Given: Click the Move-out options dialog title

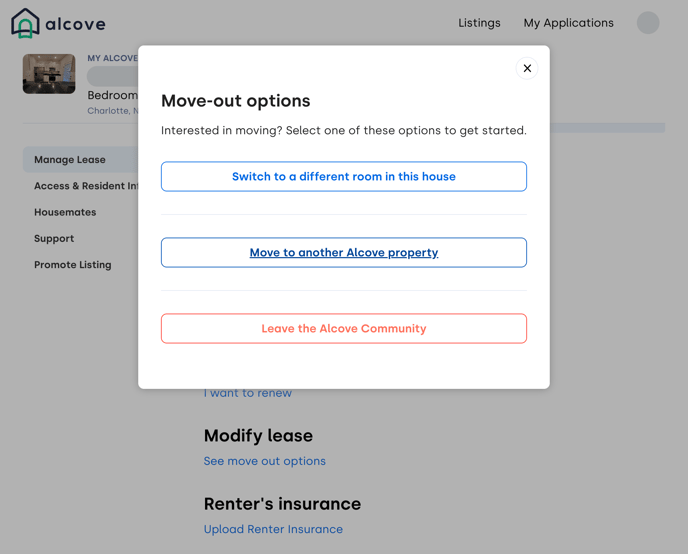Looking at the screenshot, I should (236, 101).
